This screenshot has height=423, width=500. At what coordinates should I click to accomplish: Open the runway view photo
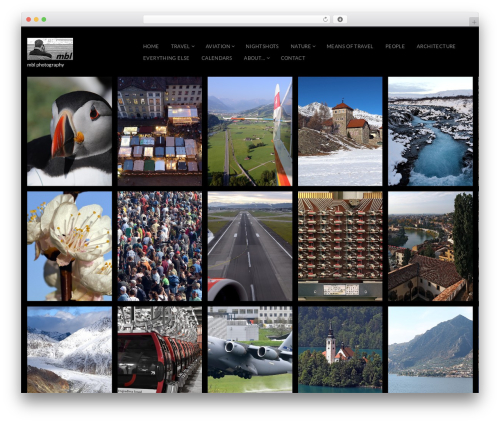pos(250,246)
